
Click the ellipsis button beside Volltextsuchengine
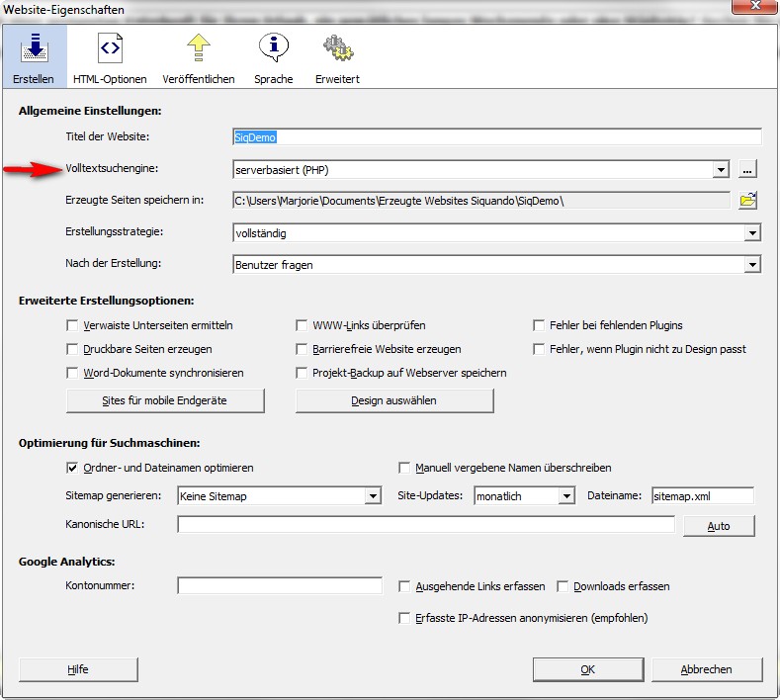(748, 169)
